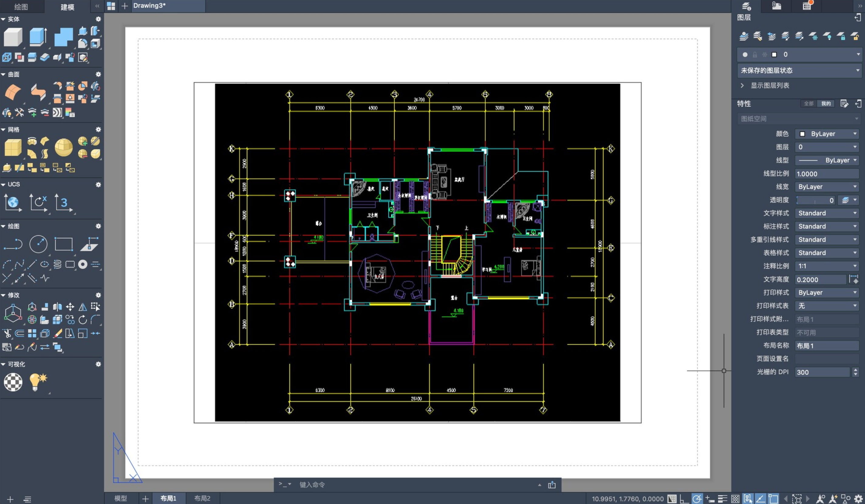
Task: Open the 修改 section gear settings
Action: pos(98,295)
